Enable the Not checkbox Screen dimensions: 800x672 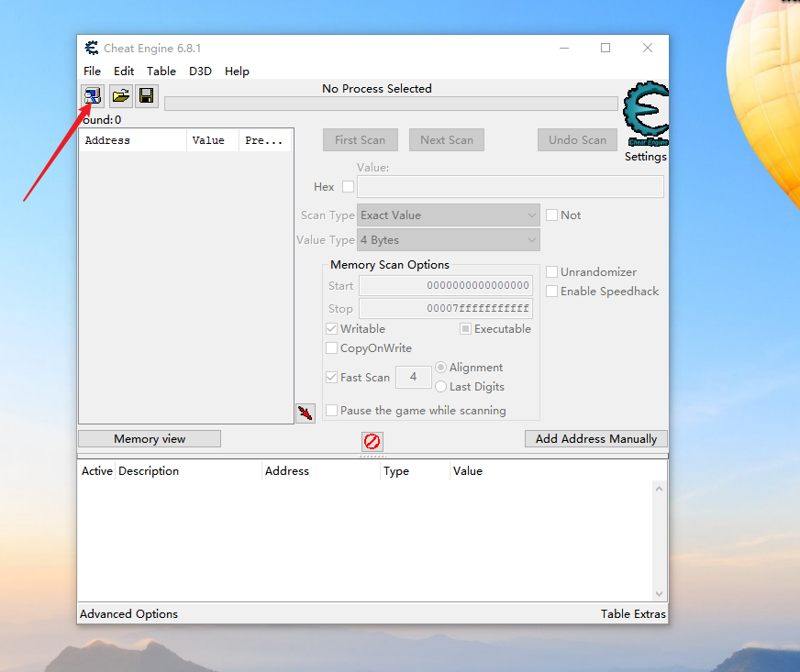(551, 215)
